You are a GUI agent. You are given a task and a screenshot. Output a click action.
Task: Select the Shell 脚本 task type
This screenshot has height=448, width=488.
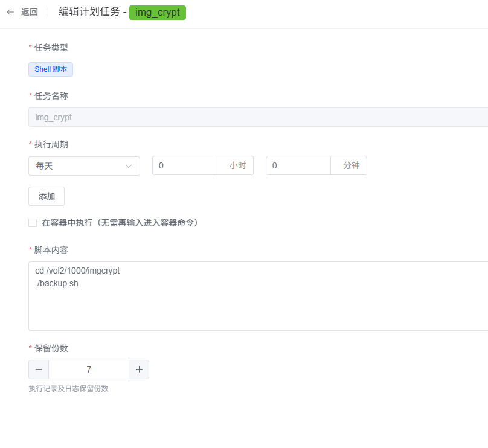point(51,69)
